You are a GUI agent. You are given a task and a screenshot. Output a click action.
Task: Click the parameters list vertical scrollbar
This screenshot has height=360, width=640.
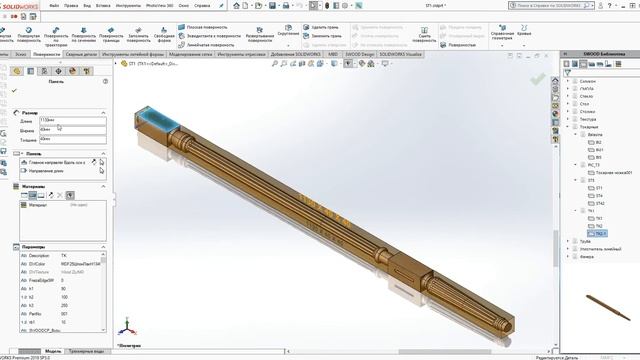[103, 292]
